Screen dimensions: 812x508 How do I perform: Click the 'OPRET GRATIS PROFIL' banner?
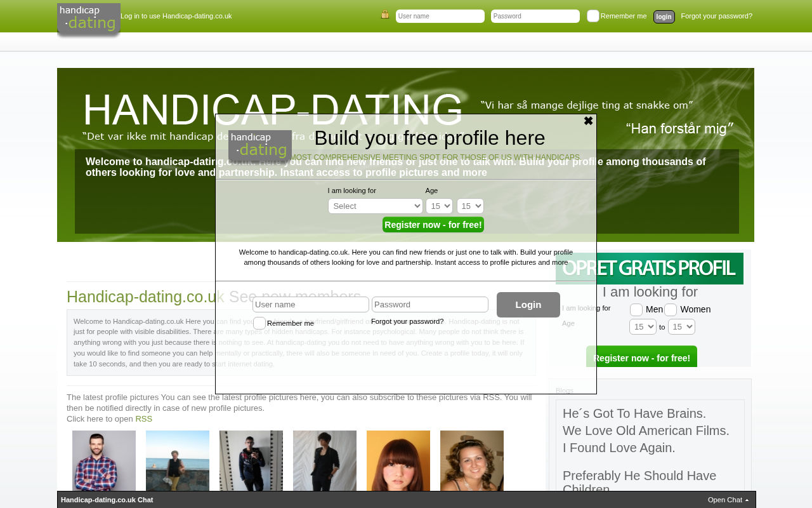650,269
